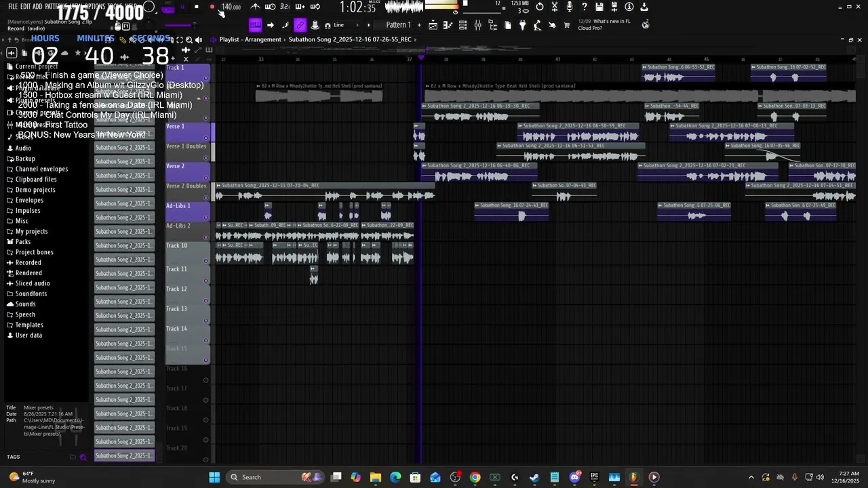
Task: Click the export download icon
Action: coord(644,7)
